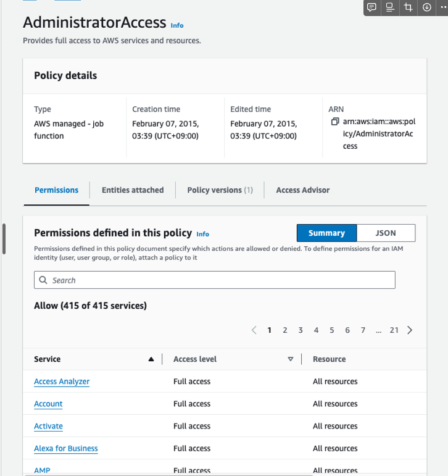Switch to JSON view
The height and width of the screenshot is (476, 448).
386,233
